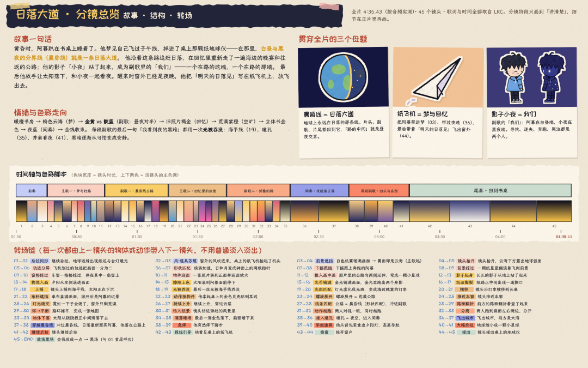Click the 03:00 tick label on time axis
The image size is (588, 368).
(x=379, y=237)
